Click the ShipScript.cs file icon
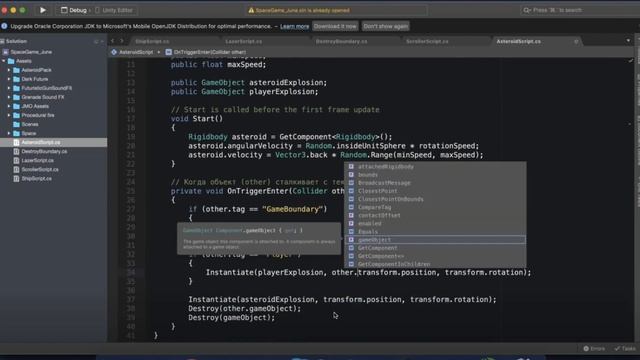 [x=16, y=178]
